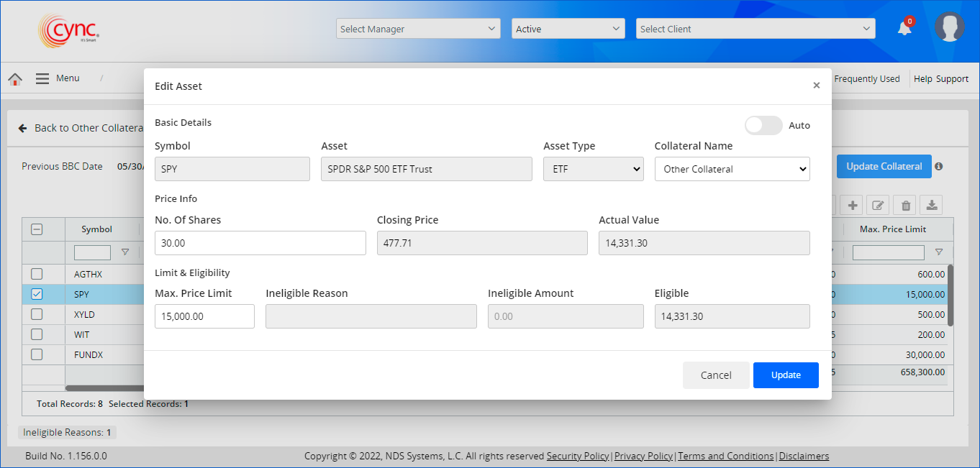Open the Asset Type dropdown
980x468 pixels.
point(593,169)
